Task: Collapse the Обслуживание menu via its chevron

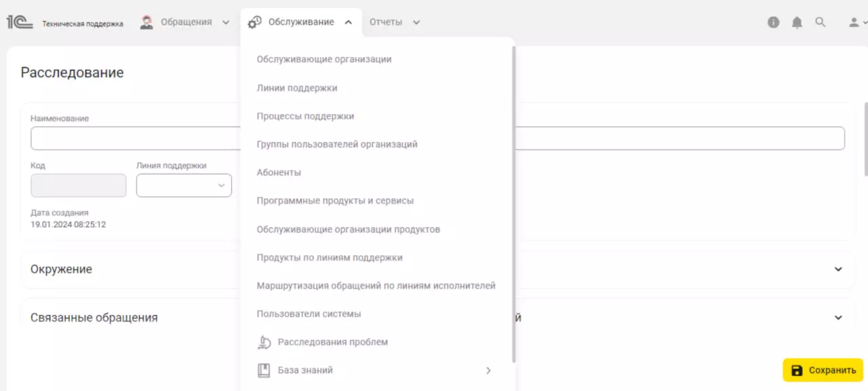Action: (349, 22)
